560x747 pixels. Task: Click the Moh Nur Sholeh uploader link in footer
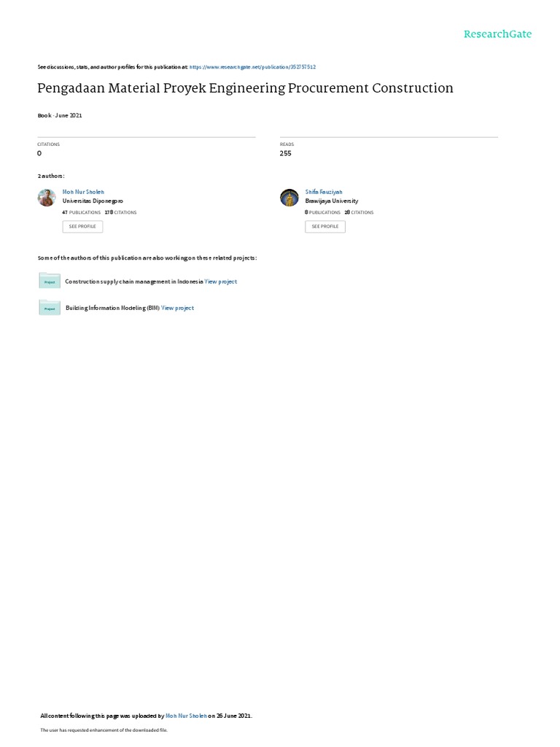186,716
